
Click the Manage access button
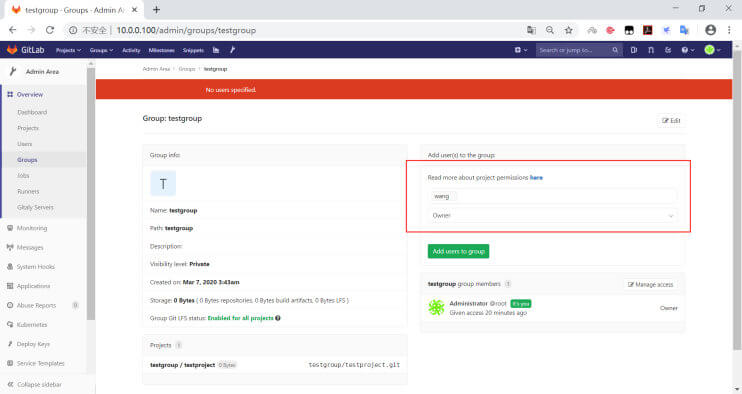point(650,284)
